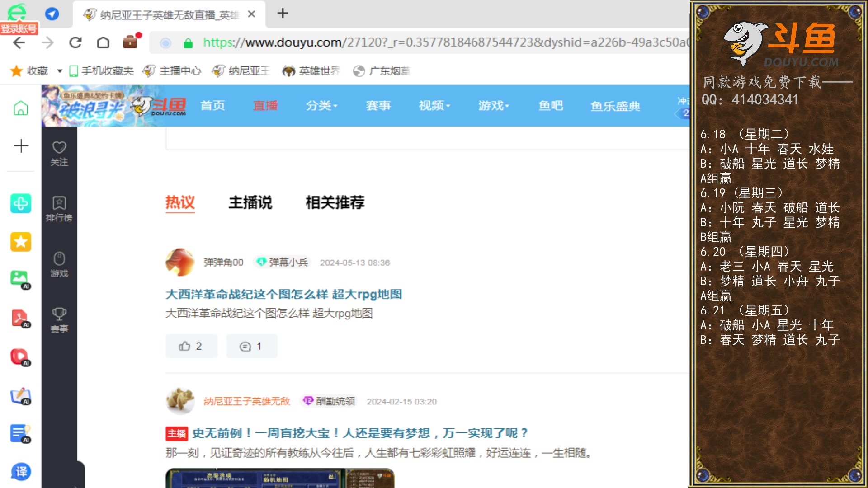The width and height of the screenshot is (868, 488).
Task: Open the blue AI document tool in the sidebar
Action: coord(20,434)
